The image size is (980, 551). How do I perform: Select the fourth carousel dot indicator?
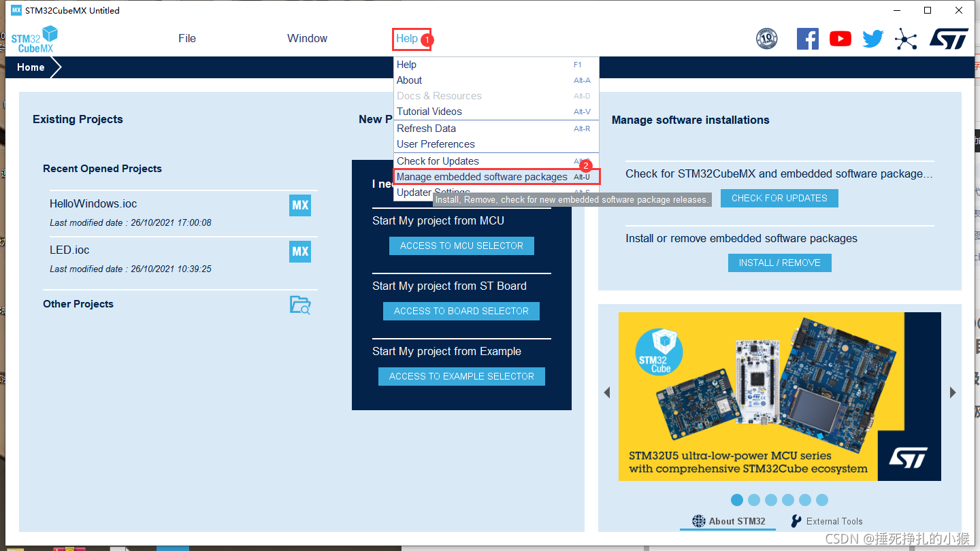pos(788,500)
